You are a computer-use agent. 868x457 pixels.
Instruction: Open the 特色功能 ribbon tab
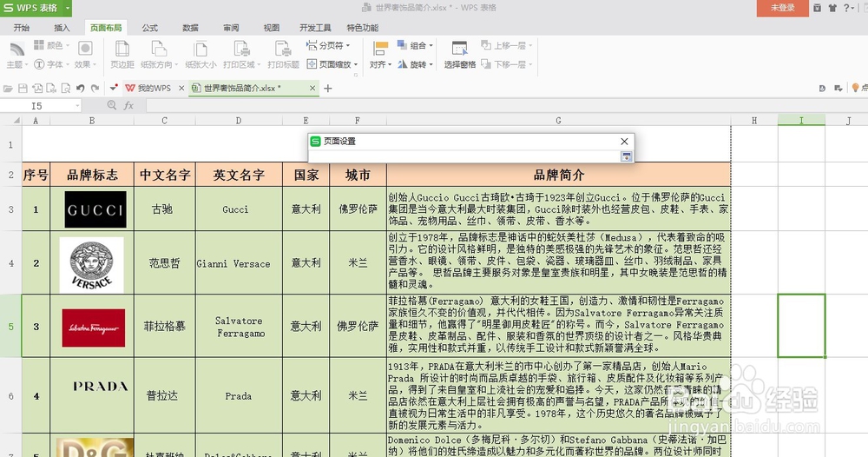(x=363, y=28)
